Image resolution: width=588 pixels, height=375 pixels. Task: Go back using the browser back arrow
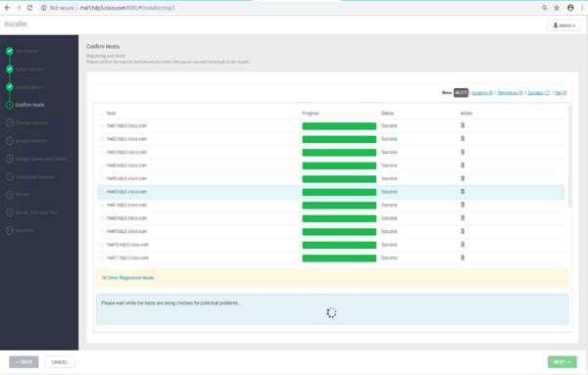[7, 8]
